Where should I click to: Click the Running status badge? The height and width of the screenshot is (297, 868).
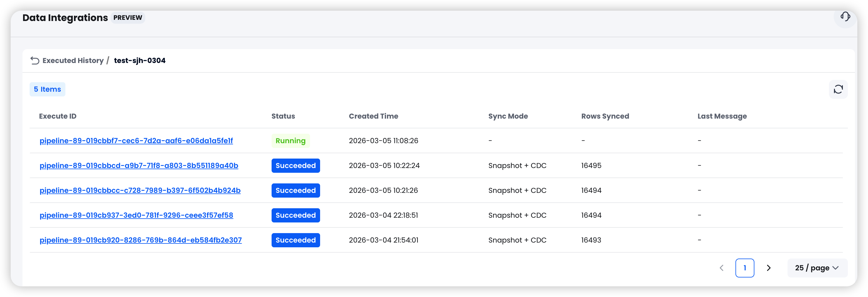click(291, 141)
